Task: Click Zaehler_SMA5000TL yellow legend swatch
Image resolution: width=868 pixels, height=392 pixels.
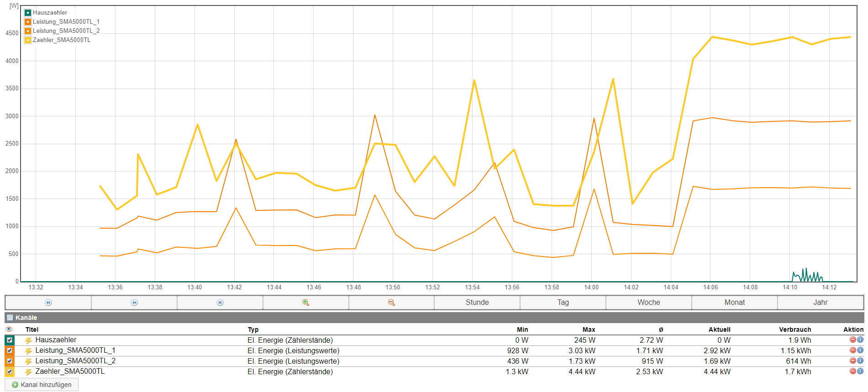Action: pos(28,40)
